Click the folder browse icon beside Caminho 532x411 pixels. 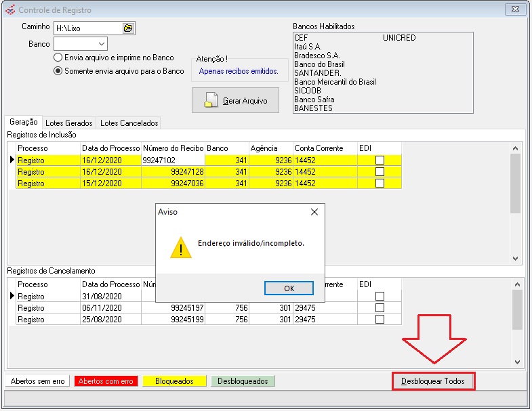[127, 28]
